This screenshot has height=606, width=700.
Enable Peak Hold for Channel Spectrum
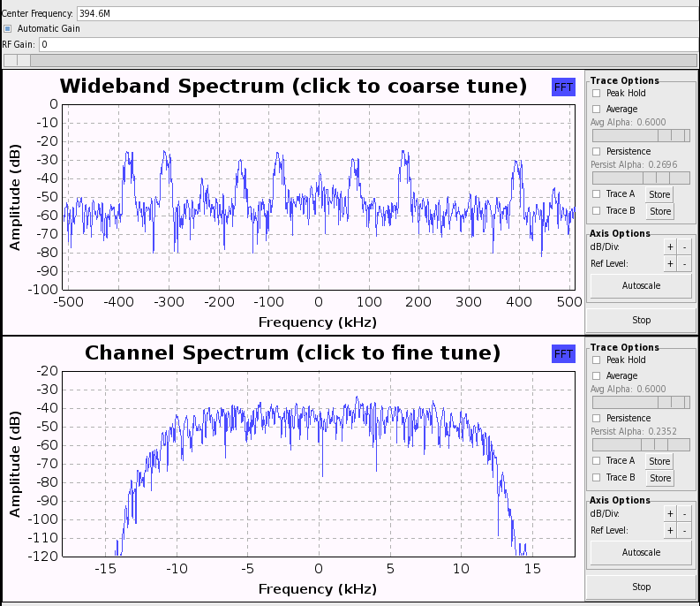click(x=597, y=360)
